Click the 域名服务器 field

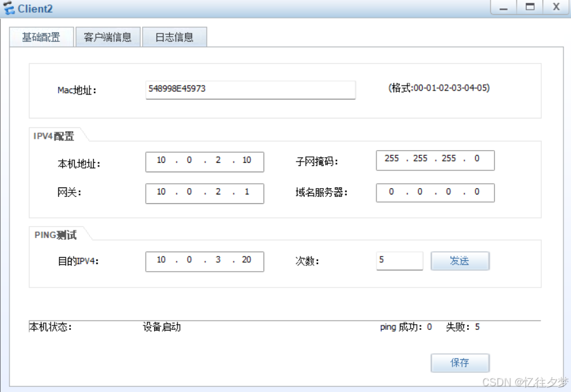pos(435,193)
